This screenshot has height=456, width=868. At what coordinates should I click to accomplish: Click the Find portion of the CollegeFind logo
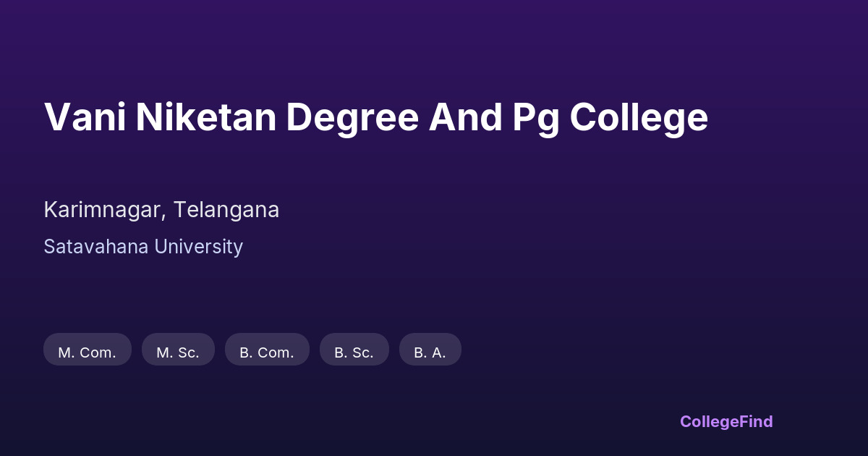coord(756,421)
